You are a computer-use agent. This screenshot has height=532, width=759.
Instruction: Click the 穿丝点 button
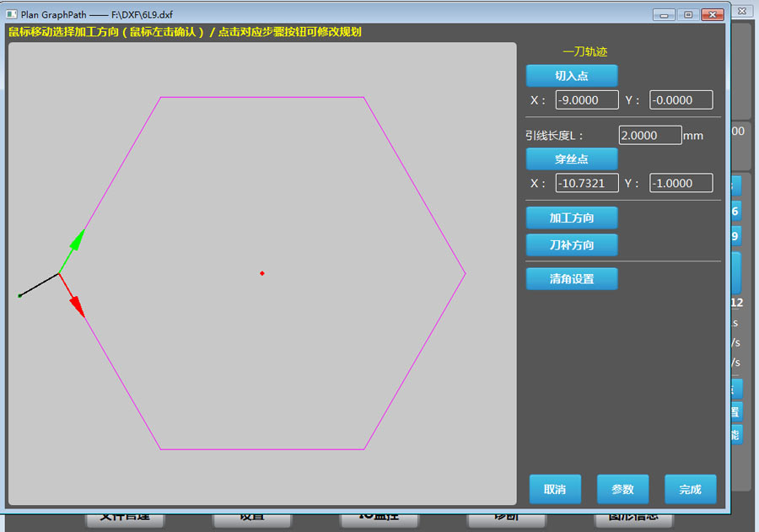[572, 159]
